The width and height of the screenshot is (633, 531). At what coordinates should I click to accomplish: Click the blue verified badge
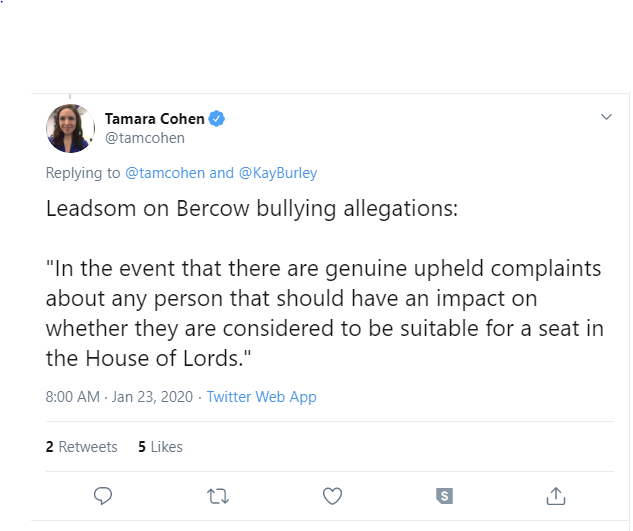217,119
